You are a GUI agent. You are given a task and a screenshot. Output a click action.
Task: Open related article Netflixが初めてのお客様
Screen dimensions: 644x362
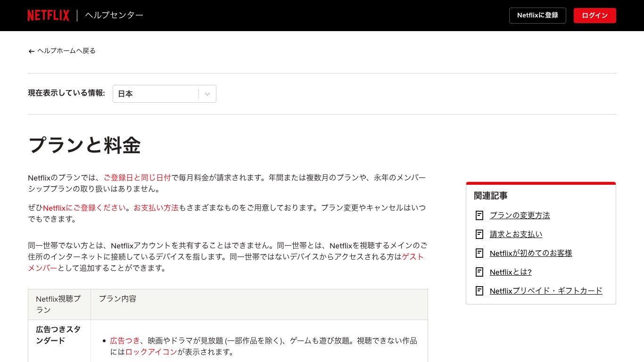[x=531, y=253]
